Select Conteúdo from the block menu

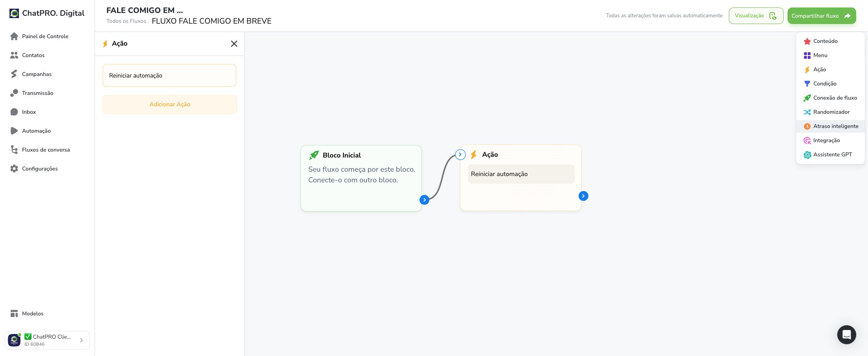click(x=830, y=41)
